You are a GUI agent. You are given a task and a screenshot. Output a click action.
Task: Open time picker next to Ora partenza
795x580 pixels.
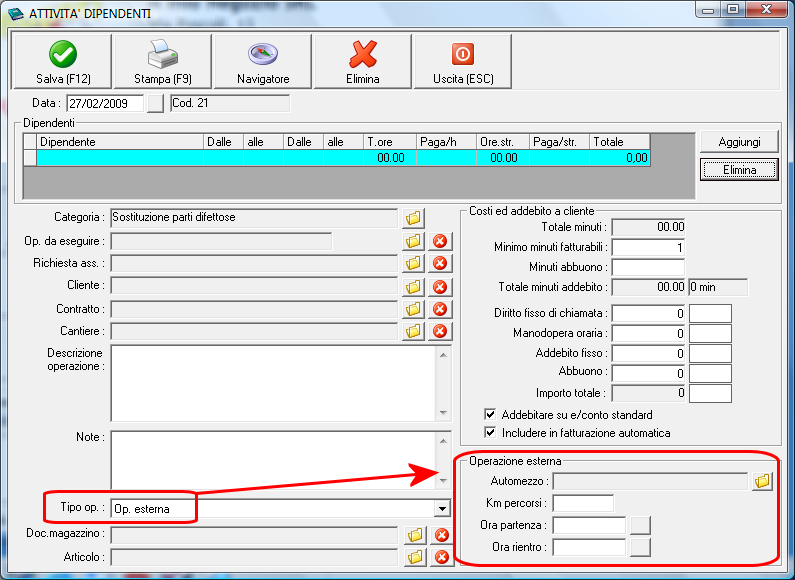(x=640, y=525)
